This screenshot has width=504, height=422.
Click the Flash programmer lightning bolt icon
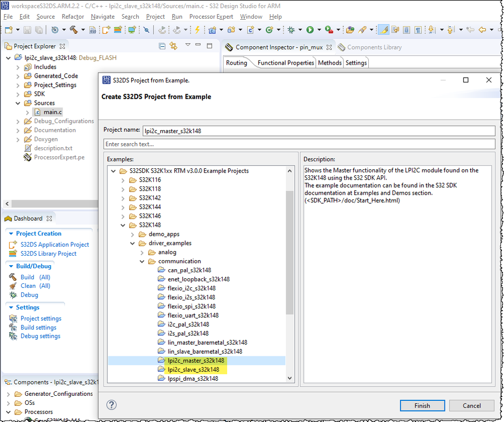click(x=196, y=30)
